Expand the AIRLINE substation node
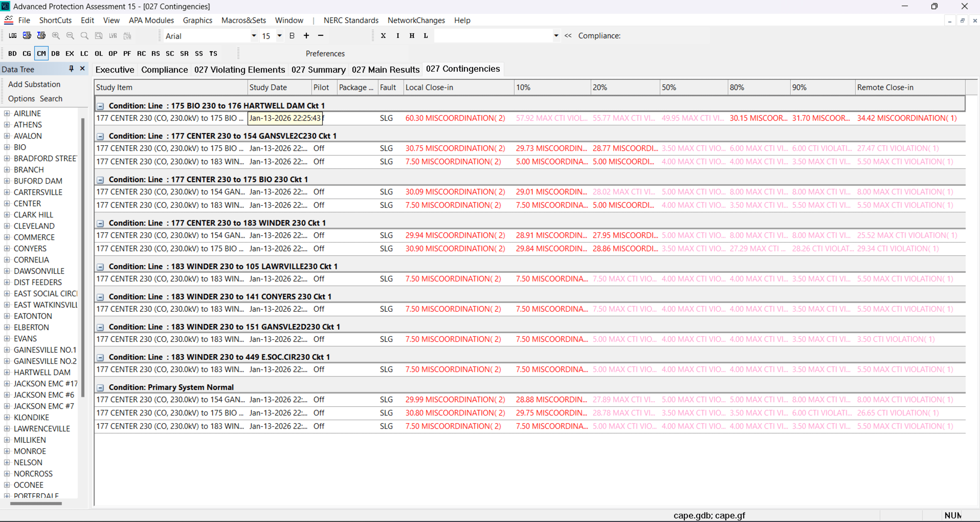The height and width of the screenshot is (522, 980). pos(7,113)
